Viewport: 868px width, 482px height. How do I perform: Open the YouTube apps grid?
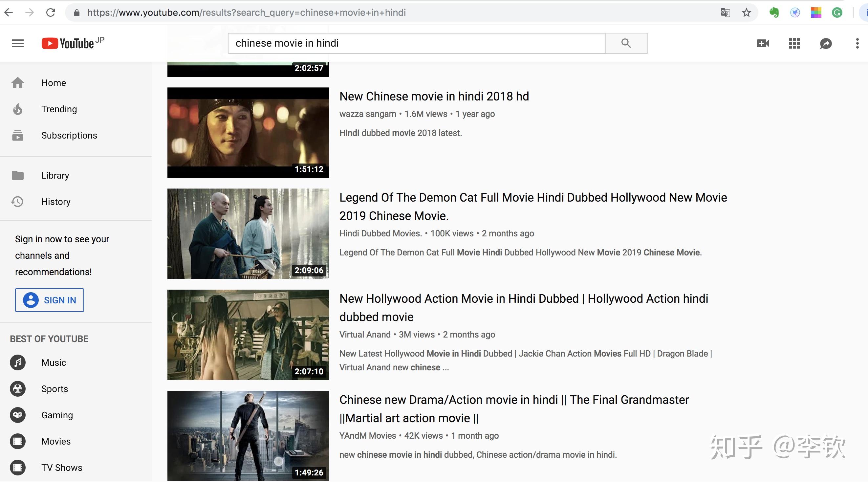[794, 43]
